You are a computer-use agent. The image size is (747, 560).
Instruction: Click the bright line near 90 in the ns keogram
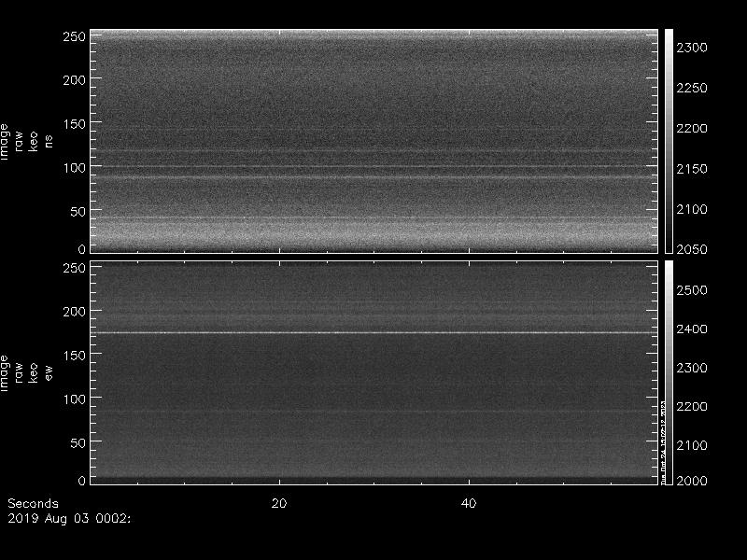[x=373, y=176]
